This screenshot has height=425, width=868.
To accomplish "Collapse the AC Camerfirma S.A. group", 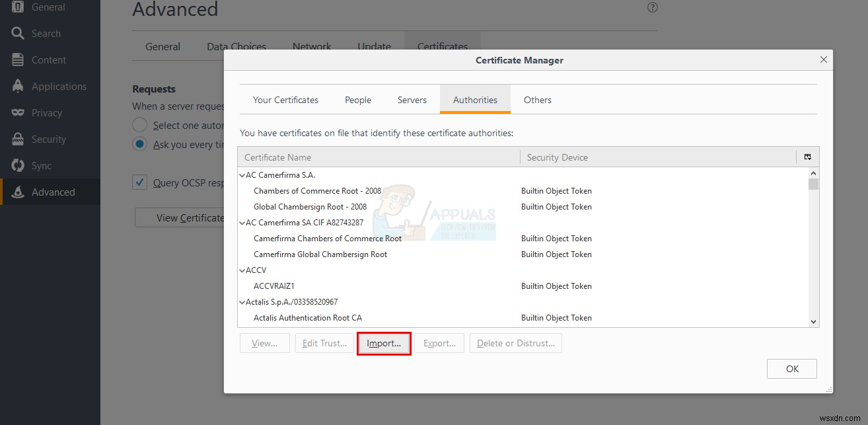I will pyautogui.click(x=242, y=174).
